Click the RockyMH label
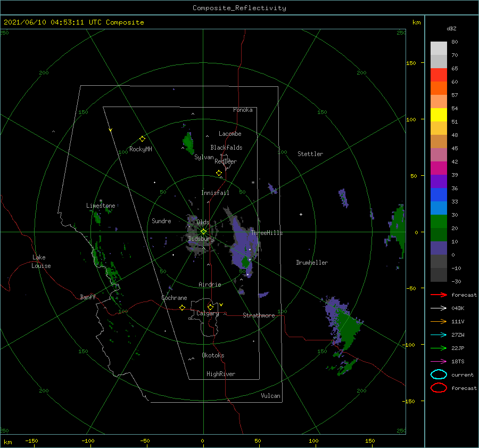Screen dimensions: 479x448 point(141,149)
